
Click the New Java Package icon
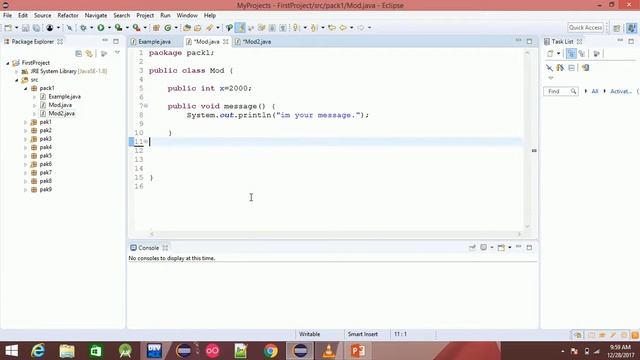click(156, 28)
